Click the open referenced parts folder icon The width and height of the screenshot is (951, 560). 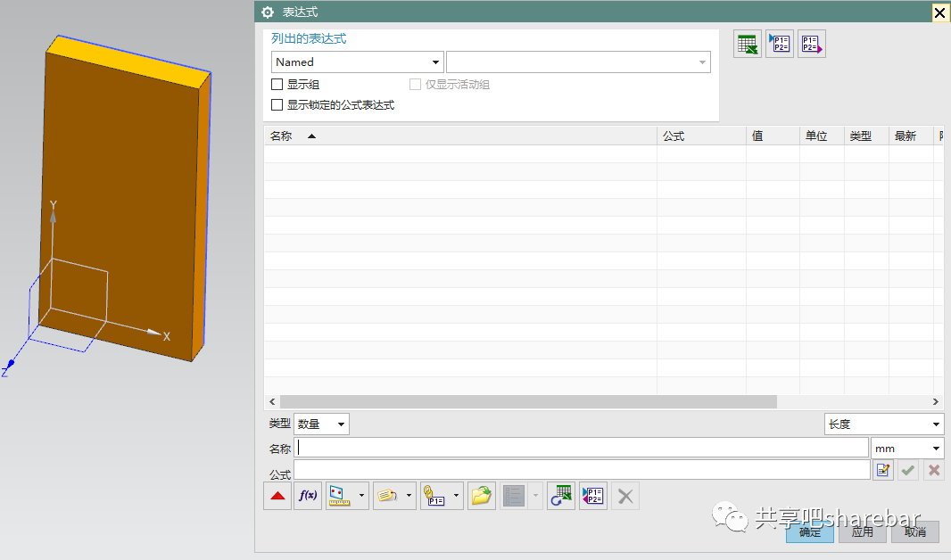(482, 496)
